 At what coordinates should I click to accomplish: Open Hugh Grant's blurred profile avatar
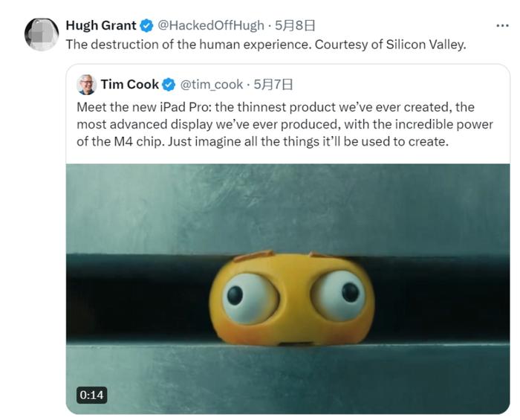(x=41, y=34)
